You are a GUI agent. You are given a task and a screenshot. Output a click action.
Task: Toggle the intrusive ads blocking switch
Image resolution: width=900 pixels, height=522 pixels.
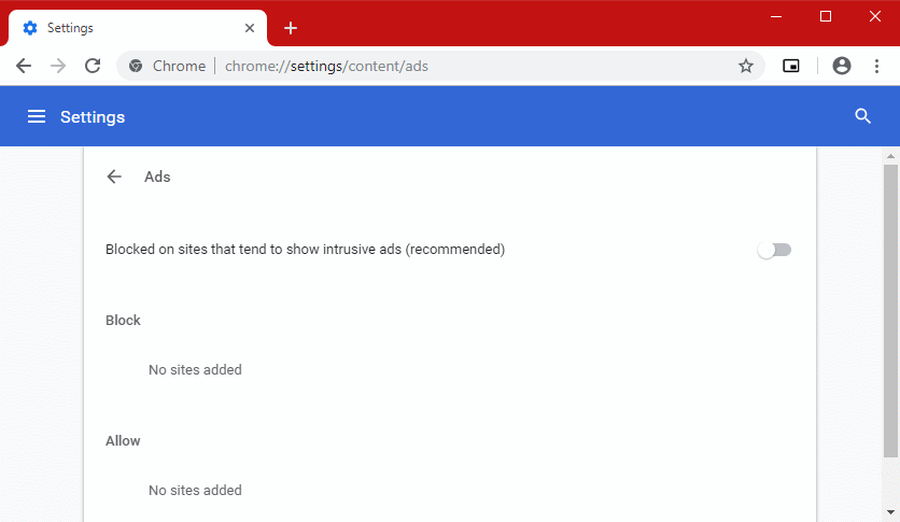point(774,250)
